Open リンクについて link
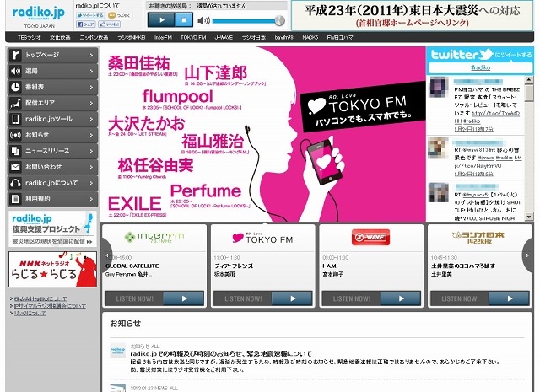Viewport: 540px width, 392px height. (x=30, y=314)
